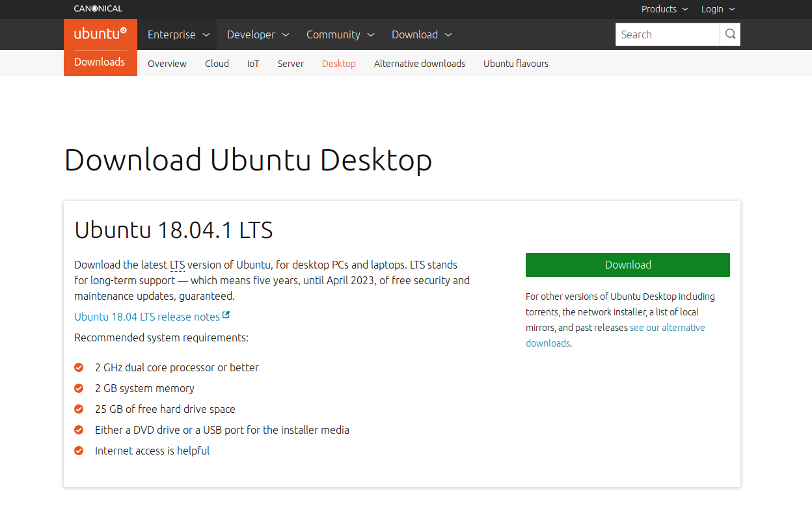Click the DVD drive or USB port line

pyautogui.click(x=222, y=430)
